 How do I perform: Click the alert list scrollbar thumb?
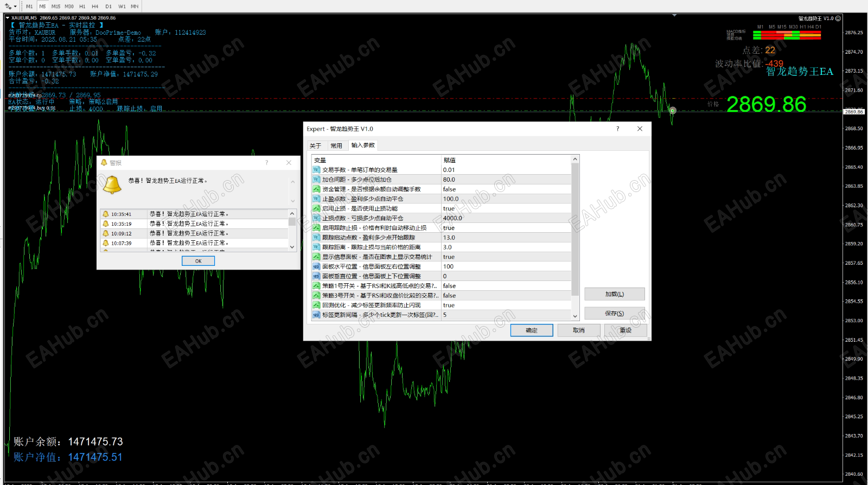click(292, 221)
